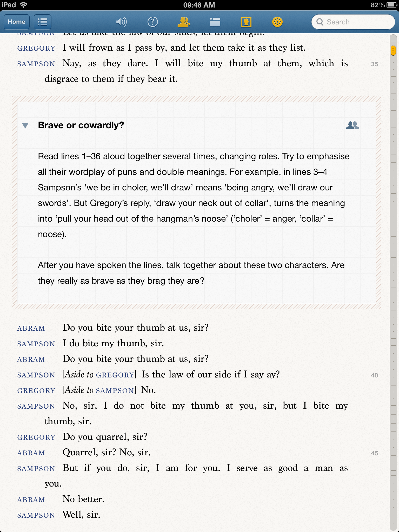
Task: Open the table of contents list
Action: (43, 22)
